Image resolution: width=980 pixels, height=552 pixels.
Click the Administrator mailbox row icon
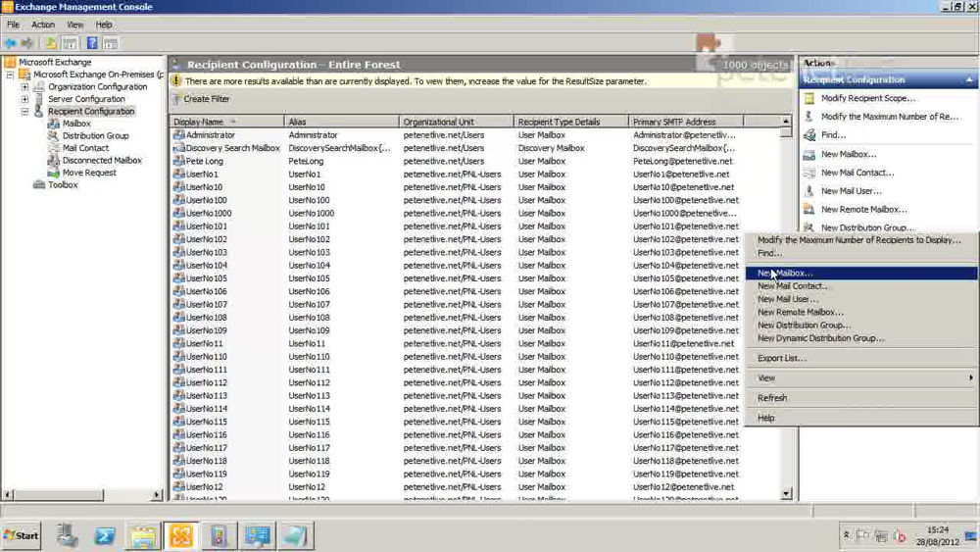[178, 135]
